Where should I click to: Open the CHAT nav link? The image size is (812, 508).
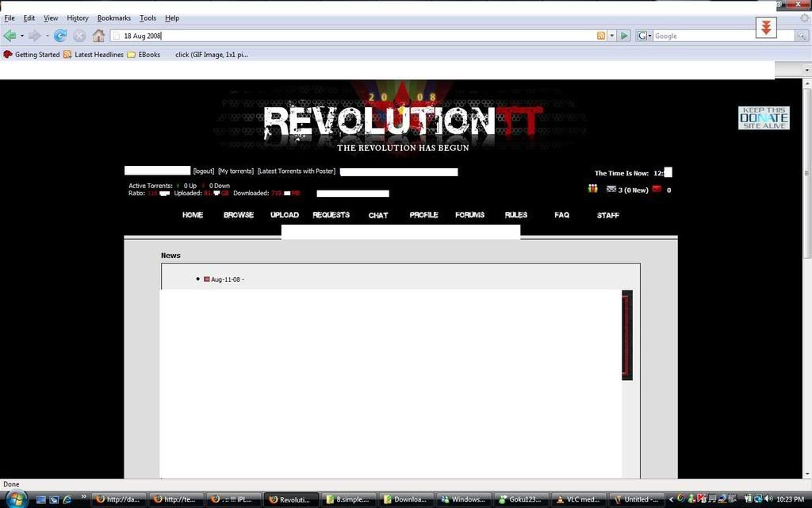click(x=378, y=215)
